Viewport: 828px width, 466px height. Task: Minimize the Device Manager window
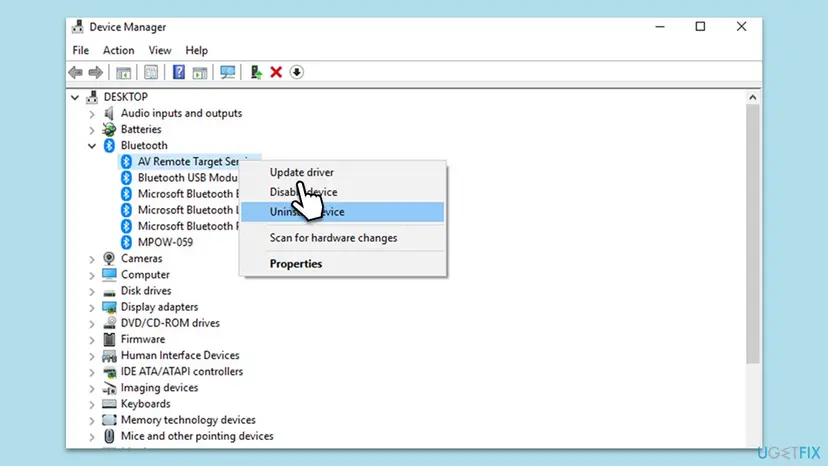(x=660, y=26)
